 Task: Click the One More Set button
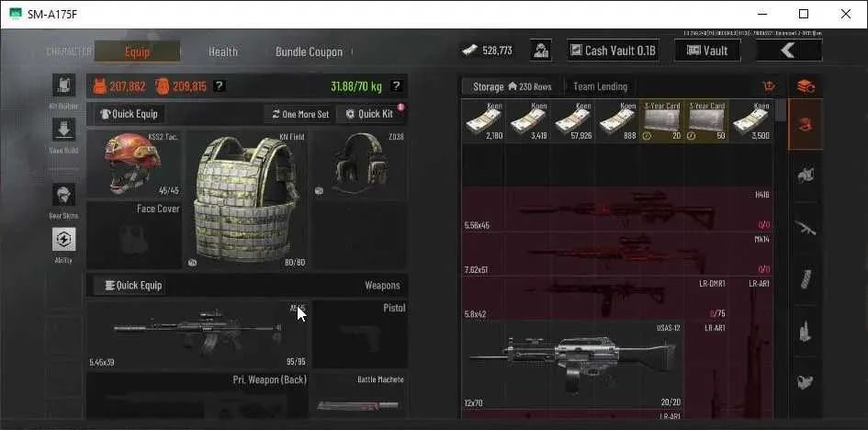(300, 114)
